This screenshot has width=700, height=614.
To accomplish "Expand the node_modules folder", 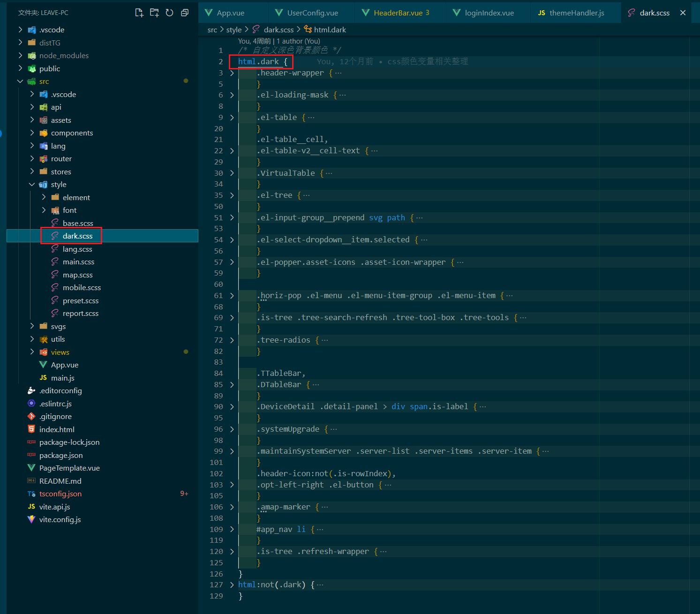I will pos(64,56).
